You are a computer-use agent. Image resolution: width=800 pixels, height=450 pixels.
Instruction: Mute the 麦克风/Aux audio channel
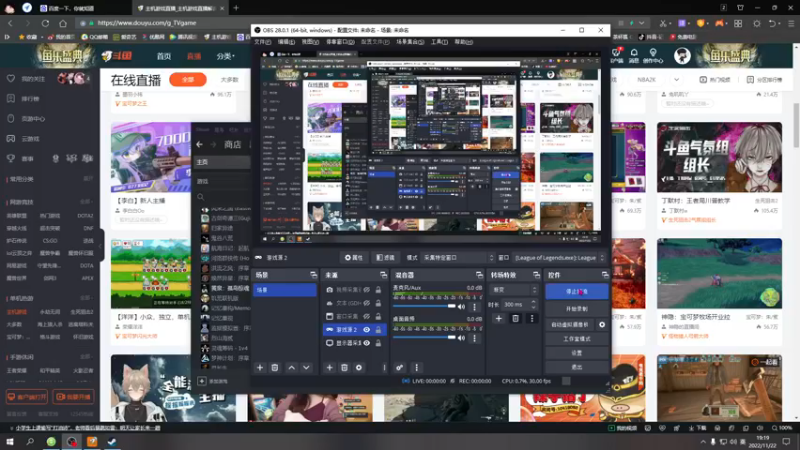[461, 307]
